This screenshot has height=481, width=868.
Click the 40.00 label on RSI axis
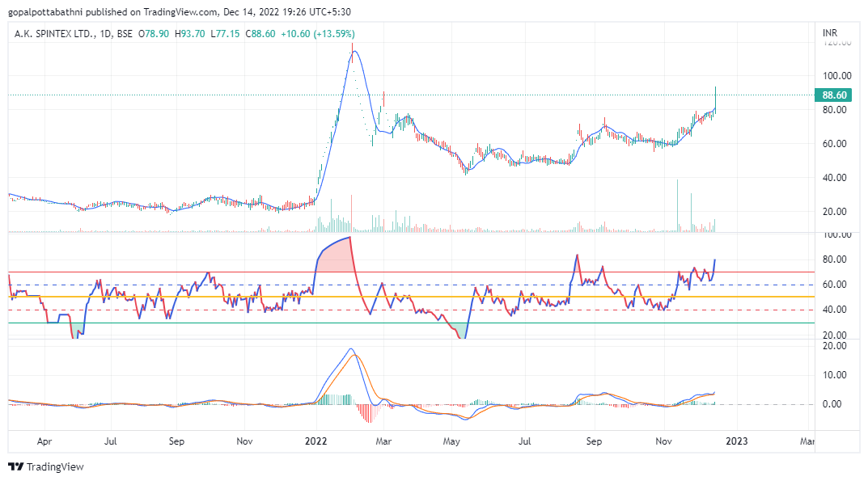(834, 310)
